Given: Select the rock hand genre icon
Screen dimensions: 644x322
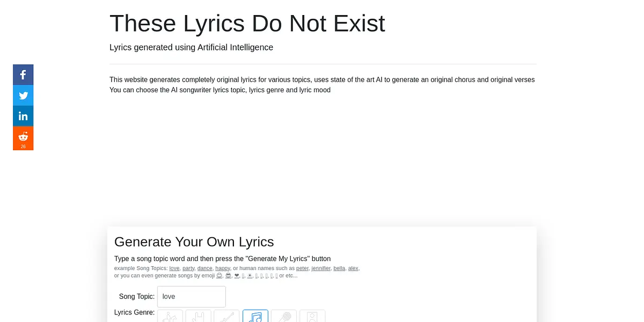Looking at the screenshot, I should (x=199, y=317).
